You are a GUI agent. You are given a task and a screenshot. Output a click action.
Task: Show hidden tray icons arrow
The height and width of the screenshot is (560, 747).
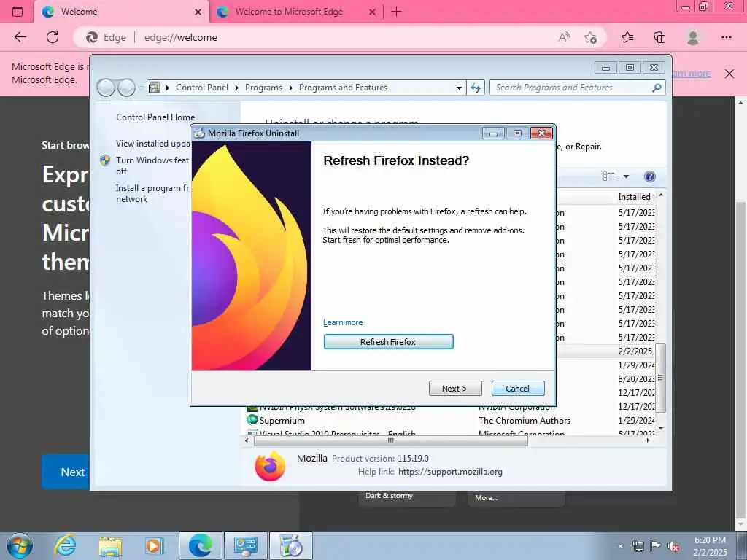pos(620,546)
